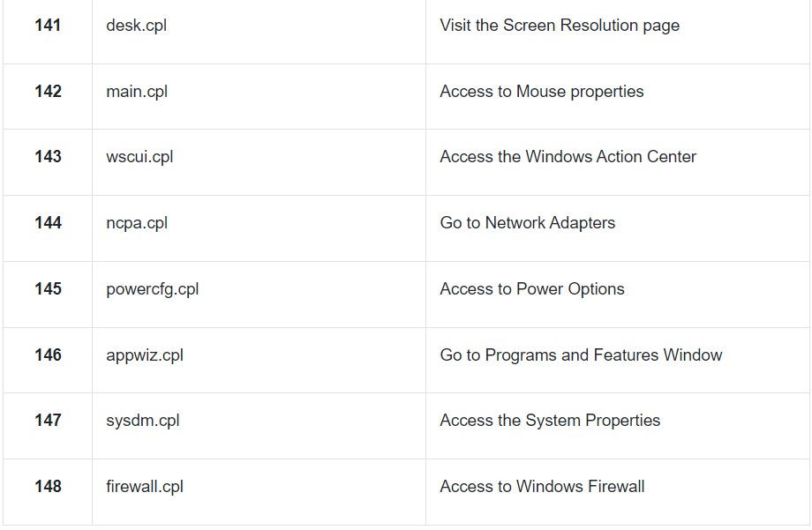Click the powercfg.cpl command text
812x530 pixels.
(x=152, y=289)
